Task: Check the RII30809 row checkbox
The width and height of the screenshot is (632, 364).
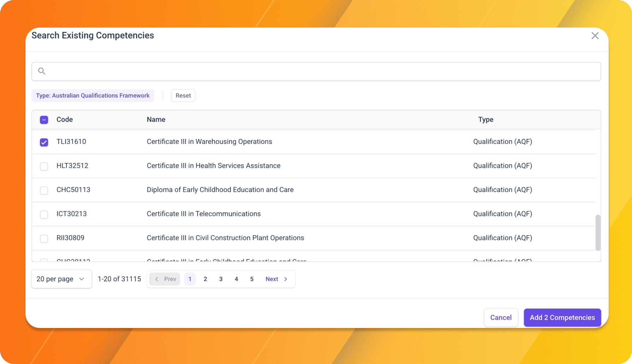Action: click(x=44, y=238)
